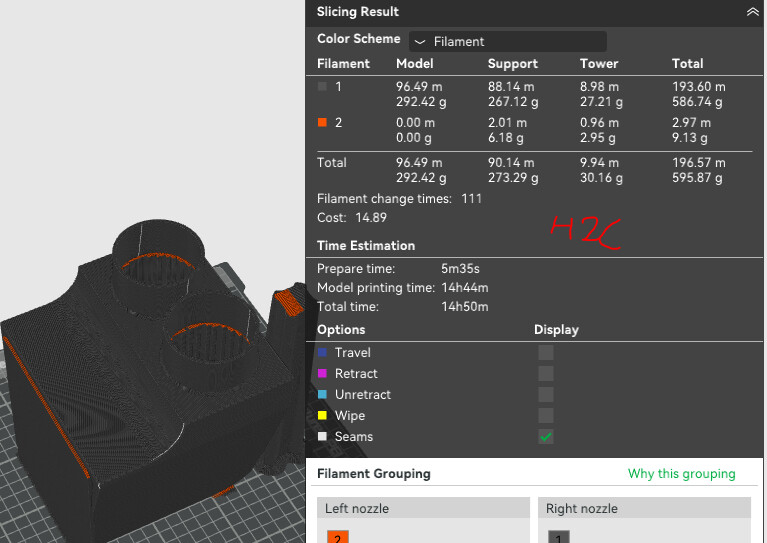Click the Cost value 14.89

[371, 218]
